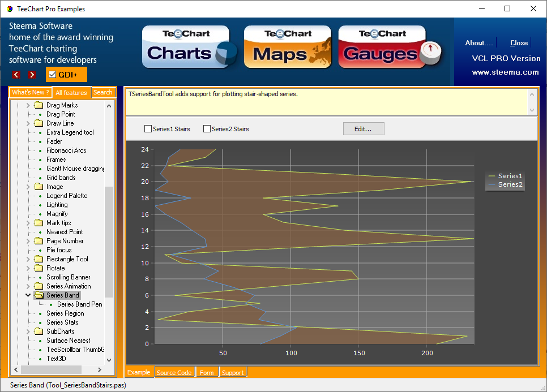Select Surface Nearest tree item
This screenshot has width=547, height=392.
[x=69, y=341]
